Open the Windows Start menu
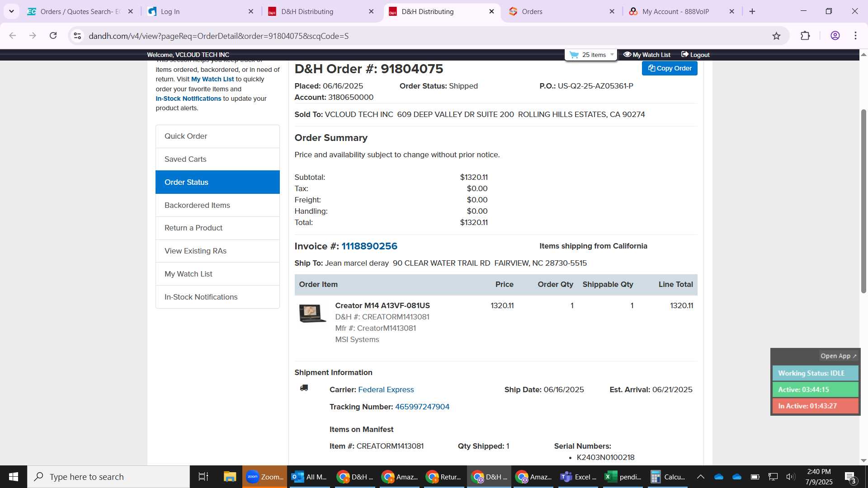Screen dimensions: 868x488 [14, 477]
